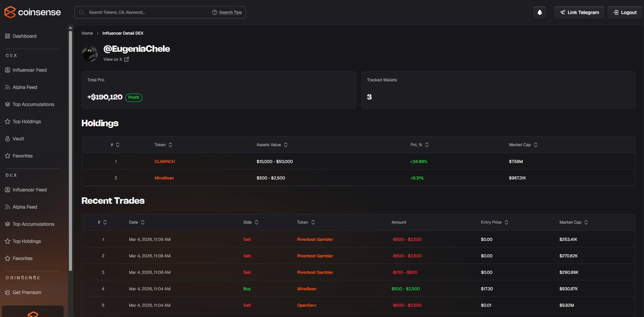Click Link Telegram button

click(579, 12)
